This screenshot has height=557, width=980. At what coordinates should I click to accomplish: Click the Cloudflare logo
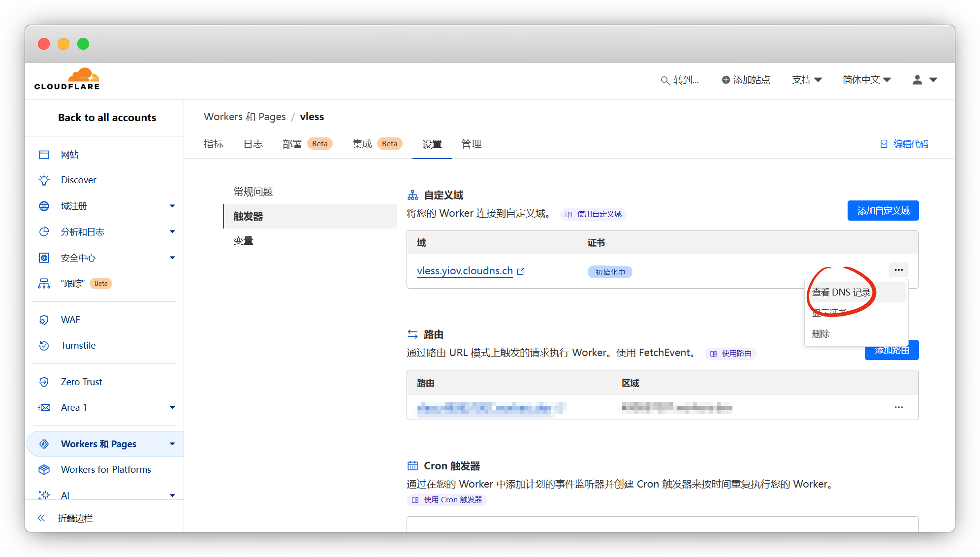pyautogui.click(x=67, y=79)
